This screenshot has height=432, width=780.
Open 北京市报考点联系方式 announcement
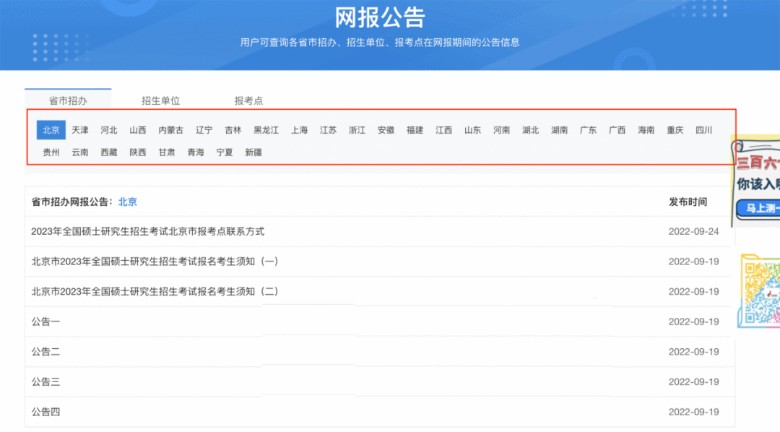tap(148, 231)
